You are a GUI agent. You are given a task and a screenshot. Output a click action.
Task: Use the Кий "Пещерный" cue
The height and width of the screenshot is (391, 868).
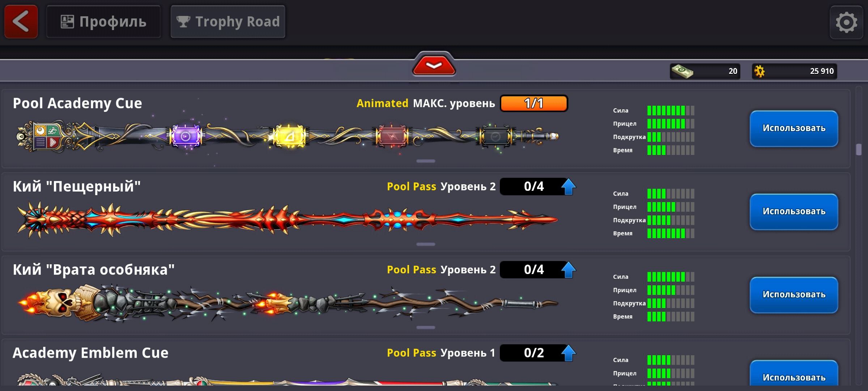coord(794,212)
